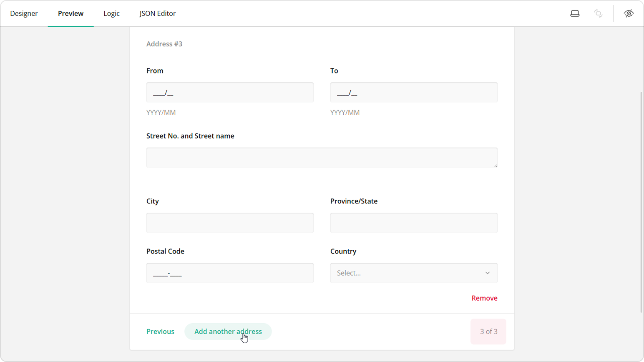
Task: Open the Country selection dropdown
Action: point(413,273)
